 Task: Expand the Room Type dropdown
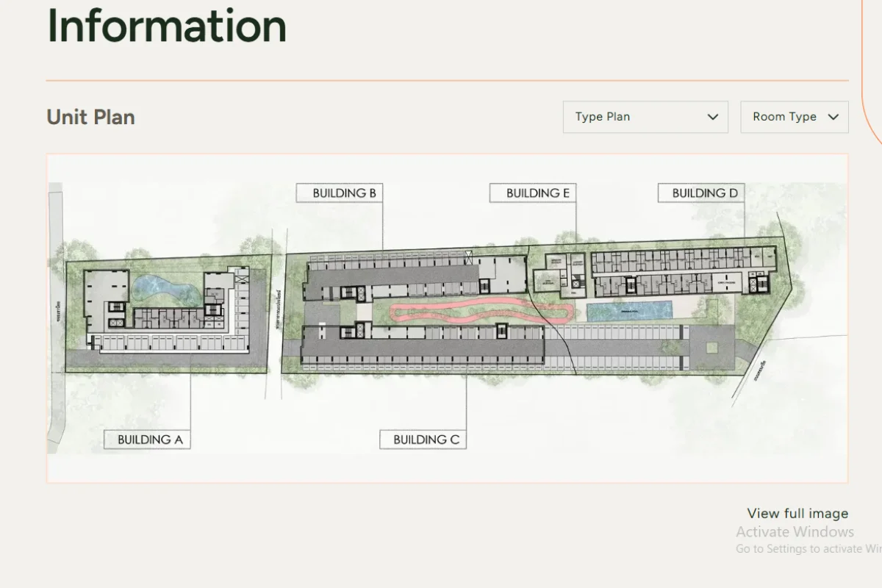click(795, 117)
